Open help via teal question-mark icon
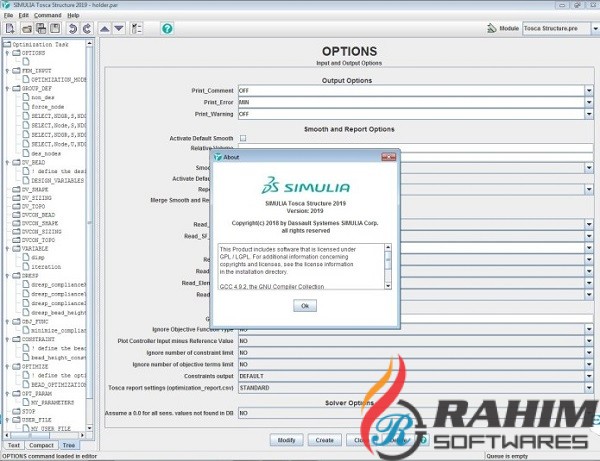The image size is (600, 461). tap(167, 28)
